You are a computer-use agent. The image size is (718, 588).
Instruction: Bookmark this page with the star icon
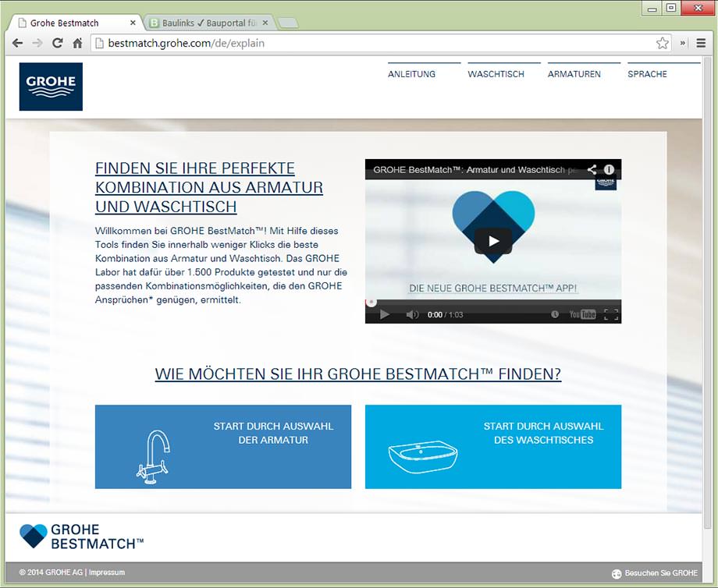(x=662, y=43)
